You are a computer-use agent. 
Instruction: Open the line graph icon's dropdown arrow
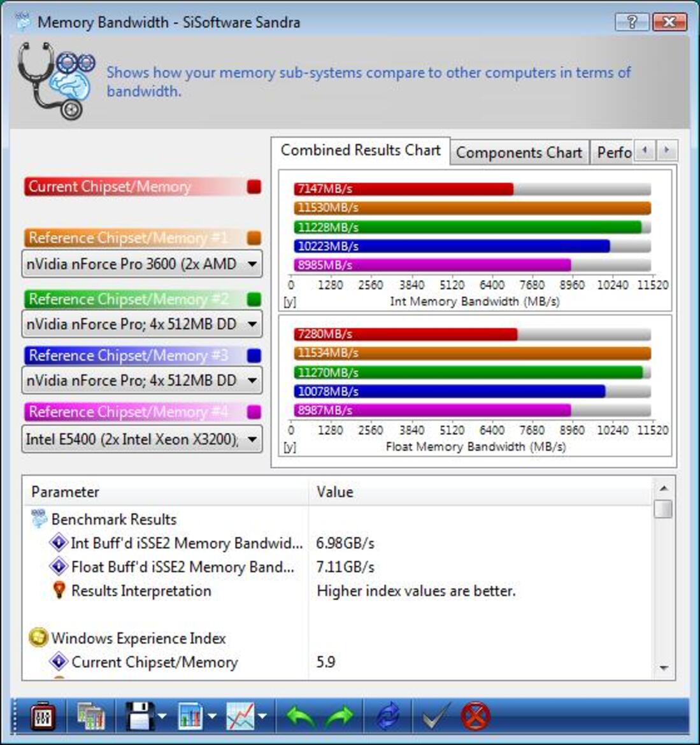(262, 716)
